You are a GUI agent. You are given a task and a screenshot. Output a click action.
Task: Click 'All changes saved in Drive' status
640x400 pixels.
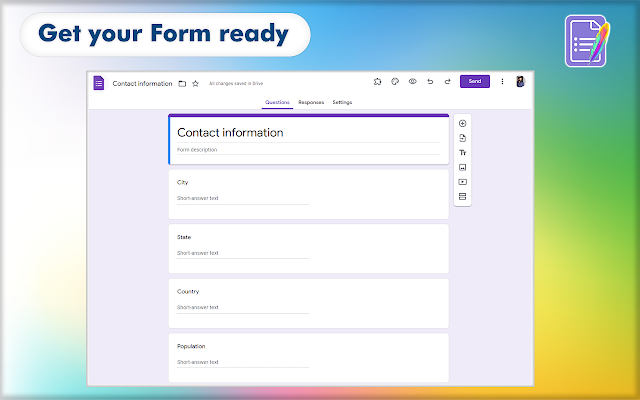(x=236, y=84)
